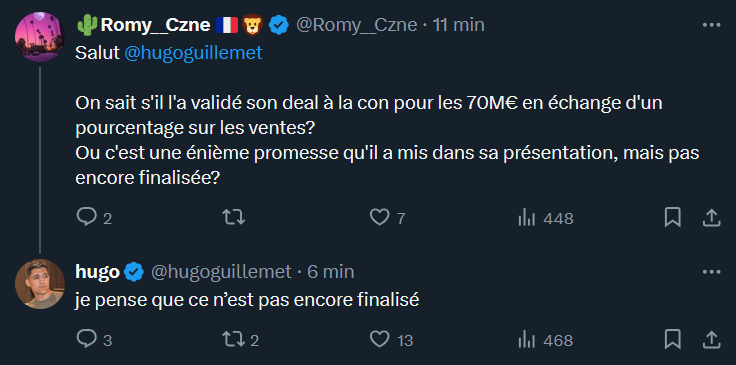Click the Romy__Czne display name
The image size is (736, 365).
(x=155, y=25)
